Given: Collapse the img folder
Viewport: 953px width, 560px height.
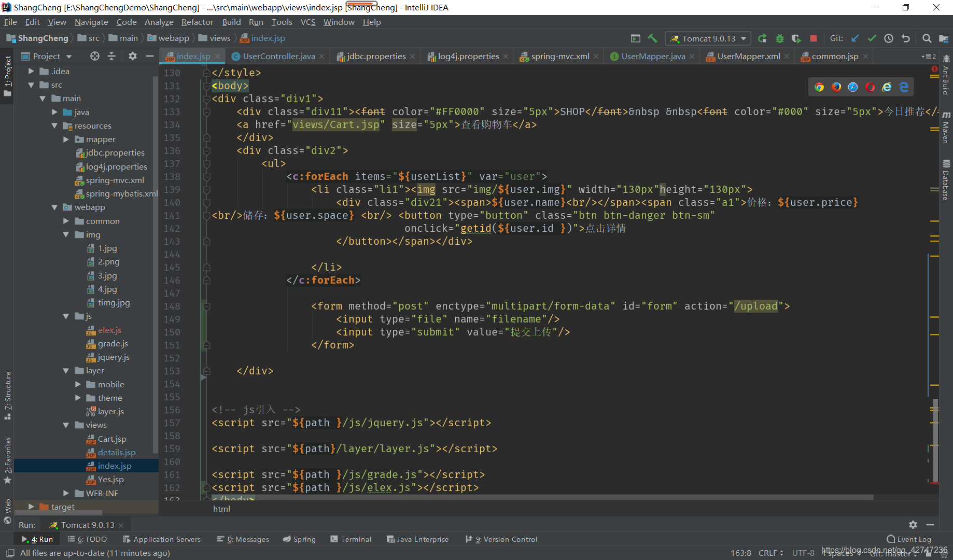Looking at the screenshot, I should coord(66,234).
